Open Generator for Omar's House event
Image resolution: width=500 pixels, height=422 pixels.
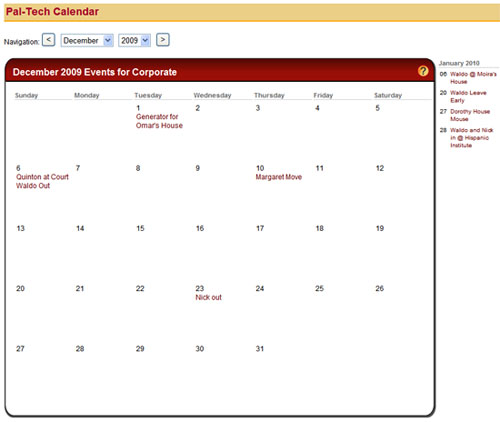[x=159, y=121]
